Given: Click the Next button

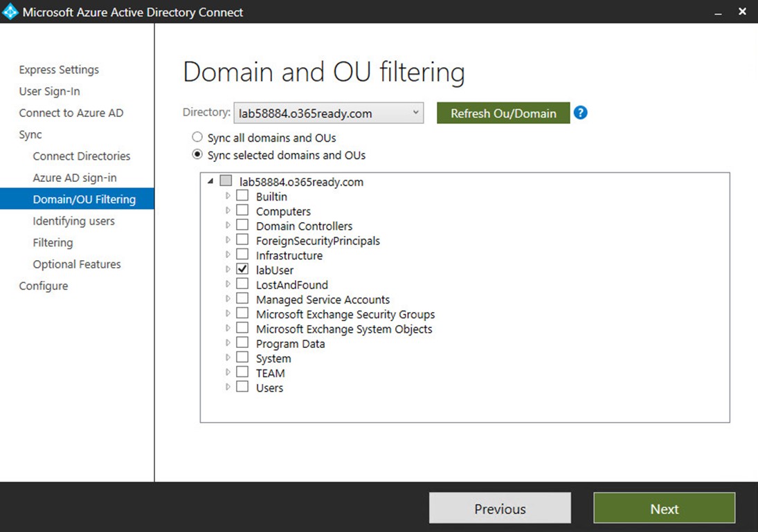Looking at the screenshot, I should pyautogui.click(x=665, y=508).
